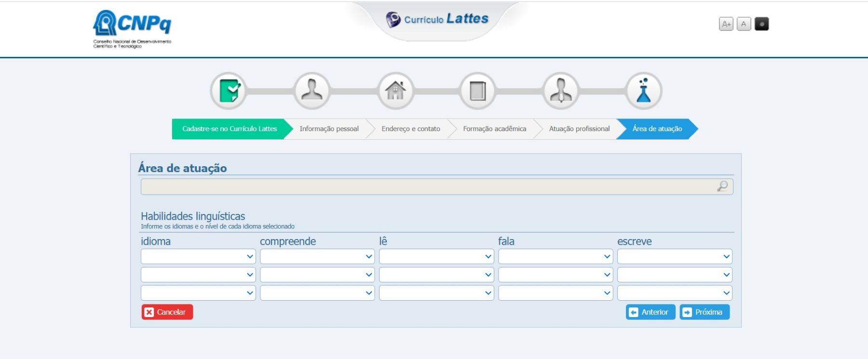Open first row idioma dropdown
This screenshot has width=868, height=359.
[198, 256]
